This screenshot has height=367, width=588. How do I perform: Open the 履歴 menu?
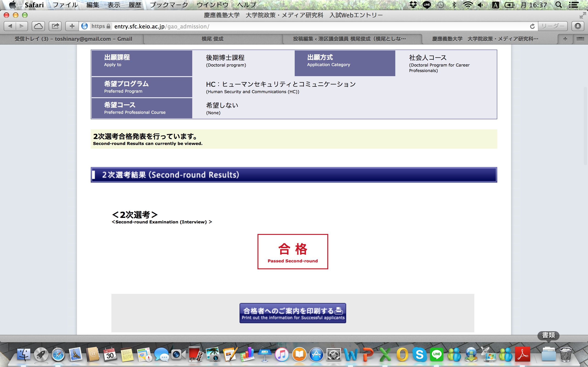pos(135,5)
